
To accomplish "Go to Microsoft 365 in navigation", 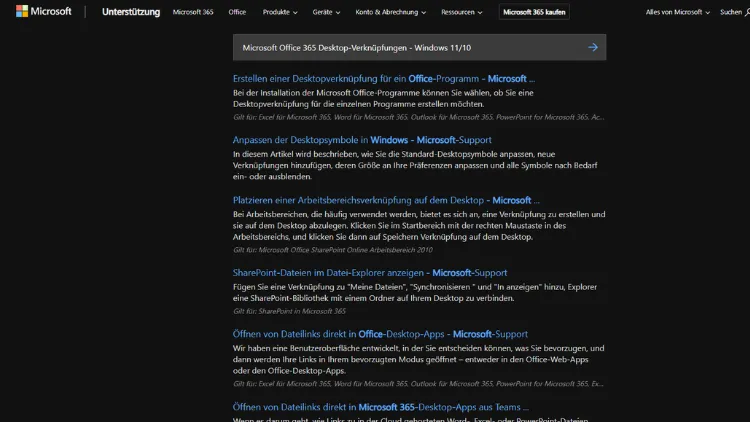I will click(193, 12).
